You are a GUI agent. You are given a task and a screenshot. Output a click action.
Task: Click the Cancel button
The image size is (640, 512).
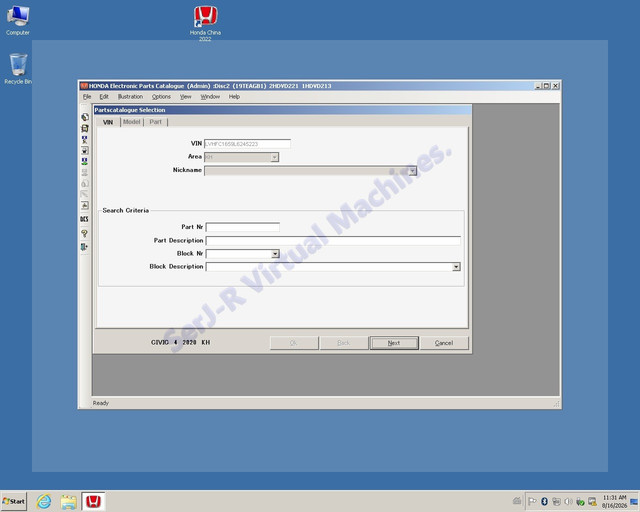(444, 343)
